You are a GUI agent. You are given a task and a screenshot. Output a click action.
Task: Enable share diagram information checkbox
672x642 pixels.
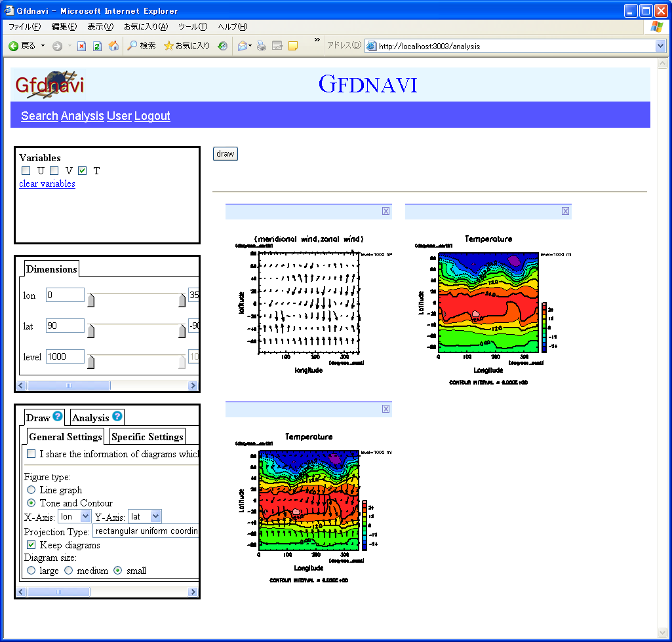[31, 453]
